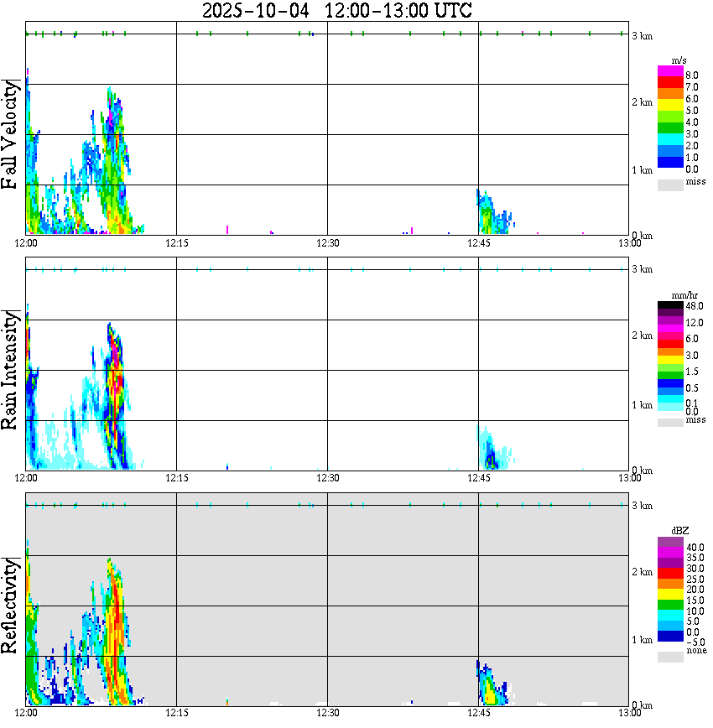Click the '3 km' label beside the Fall Velocity plot
This screenshot has height=728, width=713.
coord(642,36)
